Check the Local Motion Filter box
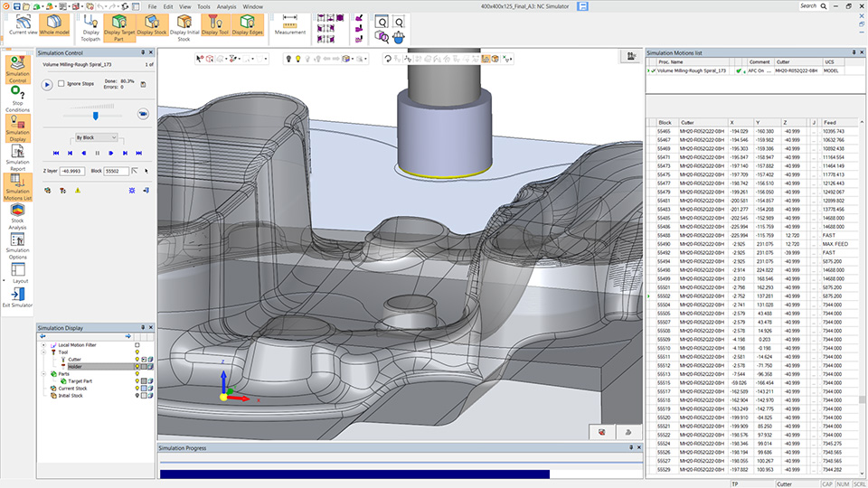Image resolution: width=868 pixels, height=488 pixels. [x=137, y=344]
